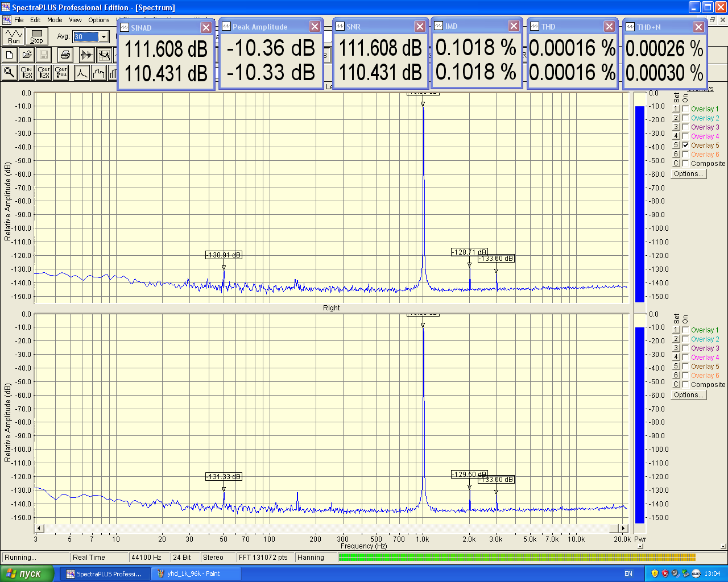Expand the Avg count dropdown
Screen dimensions: 728x582
click(104, 37)
